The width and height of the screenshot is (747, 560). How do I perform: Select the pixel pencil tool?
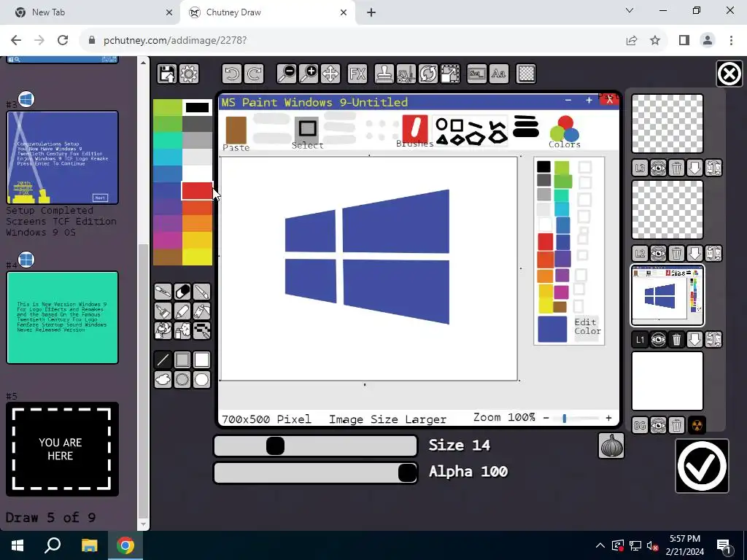202,330
